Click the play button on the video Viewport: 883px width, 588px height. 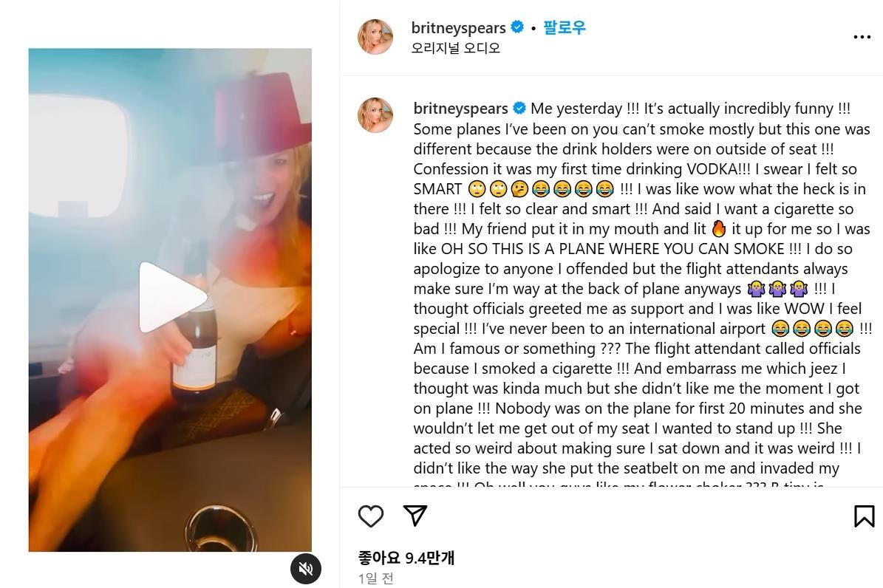171,297
